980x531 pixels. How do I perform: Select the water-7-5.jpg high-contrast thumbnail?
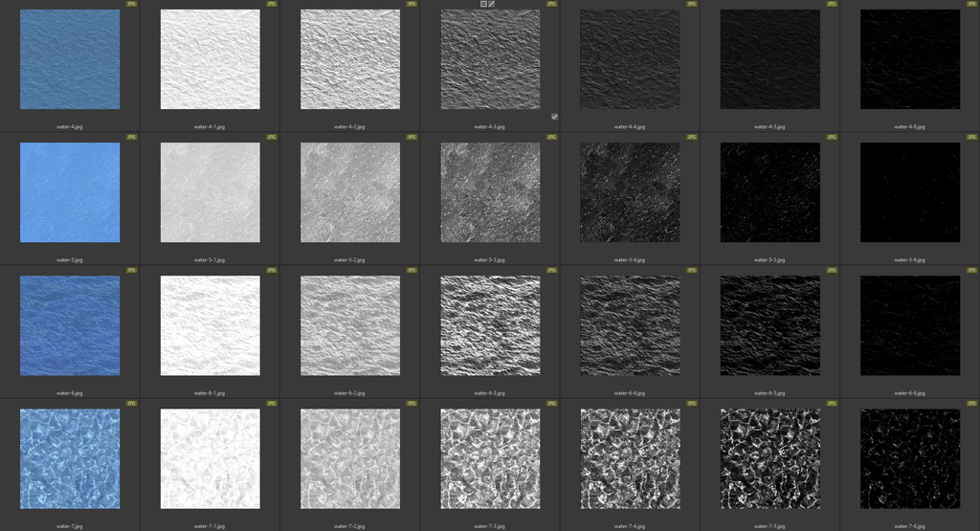769,458
